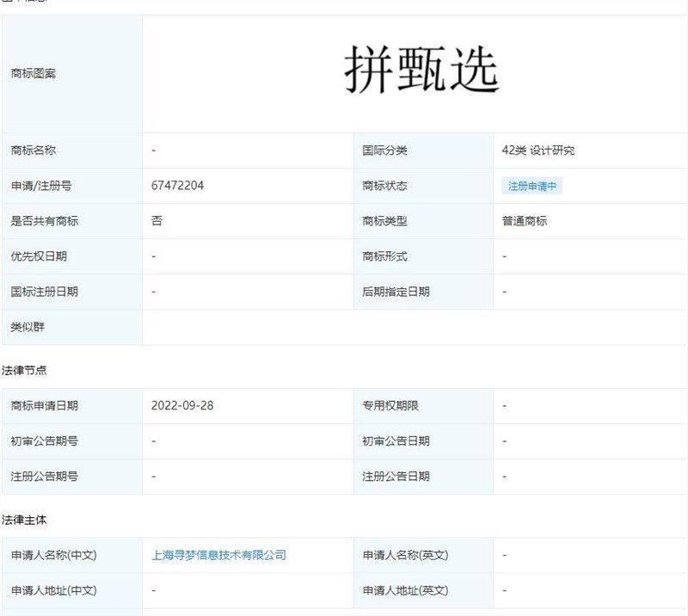Click the 商标形式 label
Screen dimensions: 688x616
click(x=384, y=256)
